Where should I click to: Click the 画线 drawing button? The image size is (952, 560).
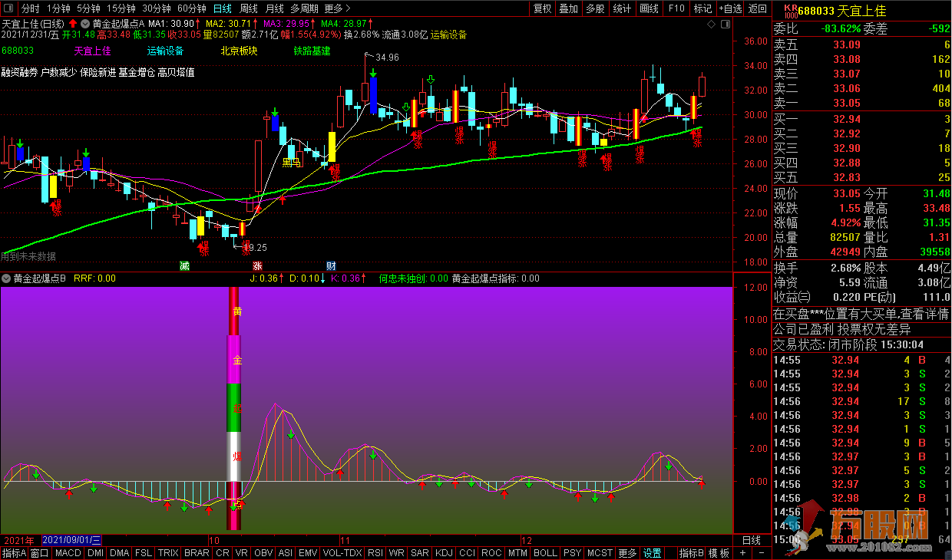[x=649, y=8]
